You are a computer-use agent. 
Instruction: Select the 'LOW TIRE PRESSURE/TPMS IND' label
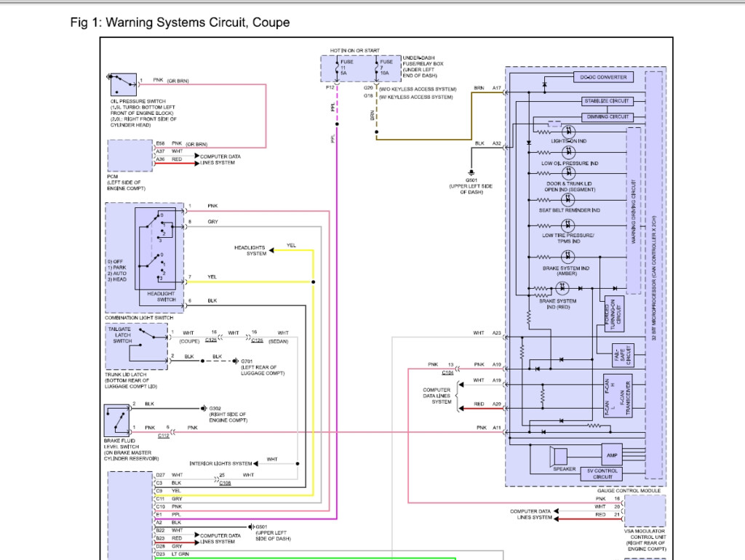click(568, 239)
